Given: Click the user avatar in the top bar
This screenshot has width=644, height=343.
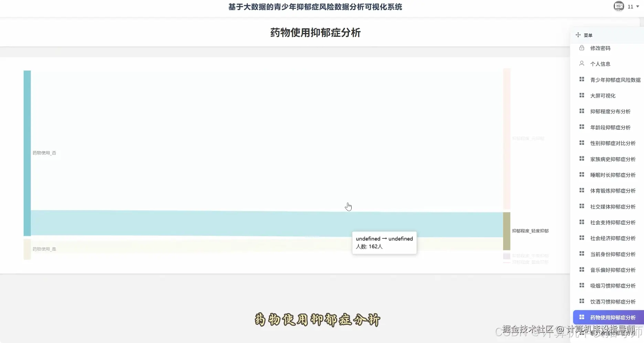Looking at the screenshot, I should point(618,6).
